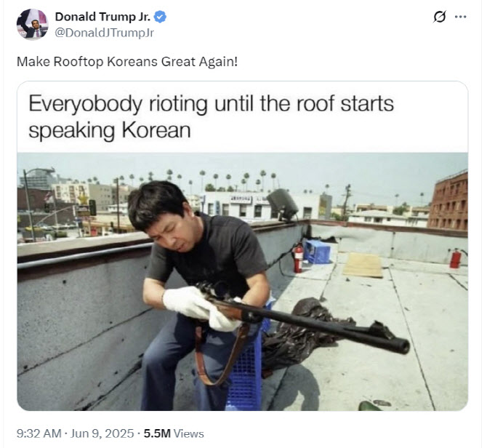
Task: Click the Jun 9, 2025 post date
Action: pyautogui.click(x=102, y=433)
